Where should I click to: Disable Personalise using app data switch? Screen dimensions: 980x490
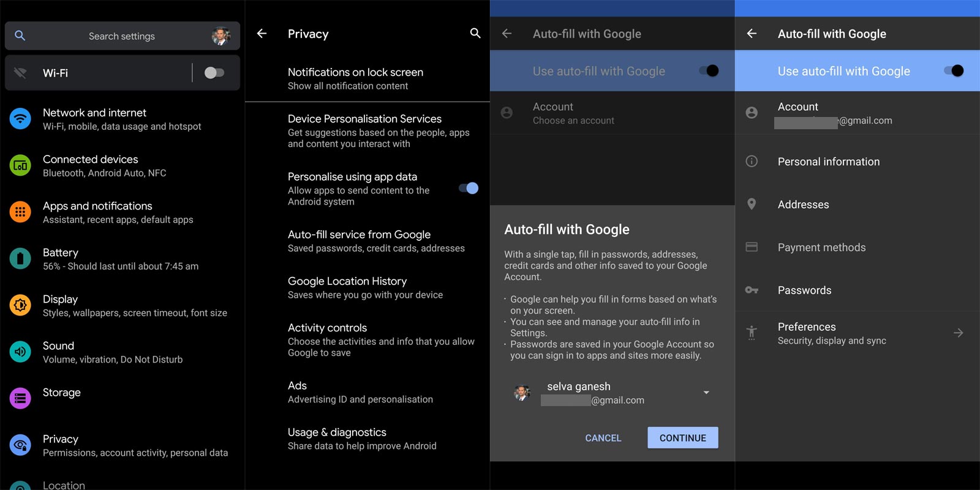pyautogui.click(x=469, y=188)
